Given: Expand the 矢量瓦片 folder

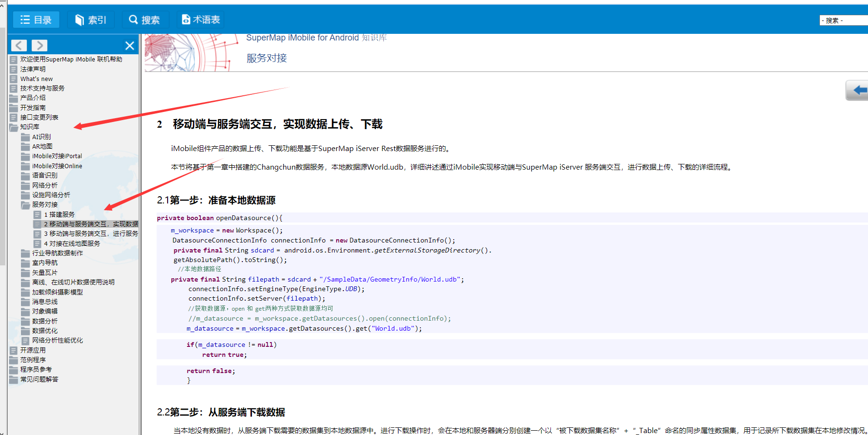Looking at the screenshot, I should pyautogui.click(x=45, y=273).
